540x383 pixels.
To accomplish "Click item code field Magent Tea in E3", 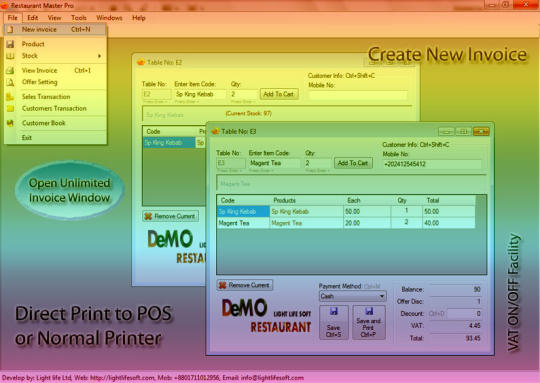I will point(274,163).
